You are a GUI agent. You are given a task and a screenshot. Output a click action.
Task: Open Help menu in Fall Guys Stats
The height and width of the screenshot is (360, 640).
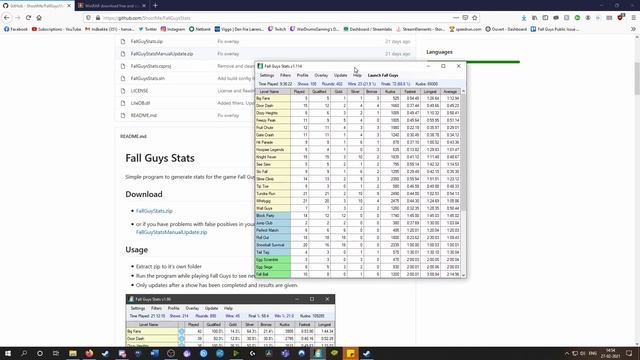click(x=357, y=76)
